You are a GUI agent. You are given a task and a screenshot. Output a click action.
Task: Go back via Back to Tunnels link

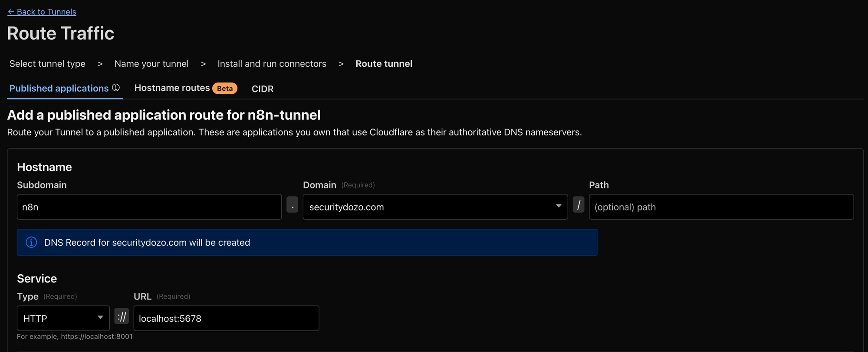42,12
